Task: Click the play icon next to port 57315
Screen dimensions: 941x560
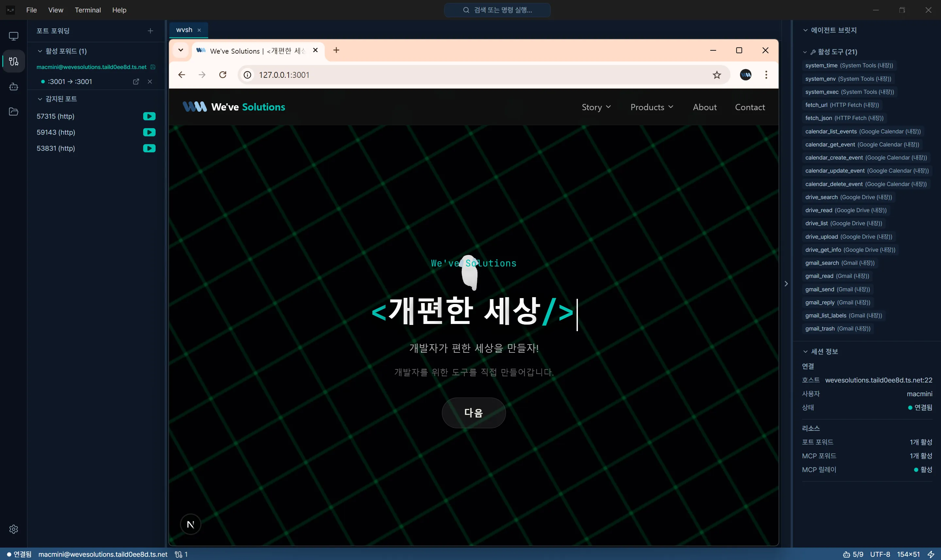Action: pos(149,116)
